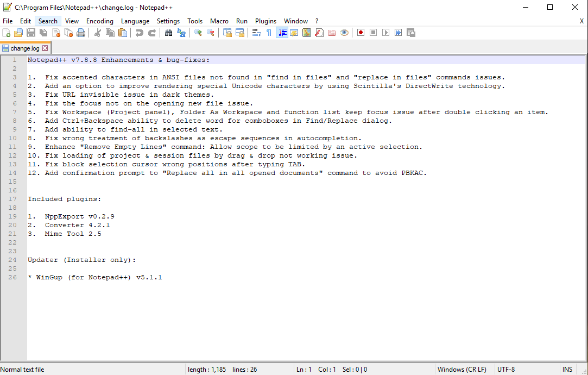
Task: Open the View menu
Action: point(72,21)
